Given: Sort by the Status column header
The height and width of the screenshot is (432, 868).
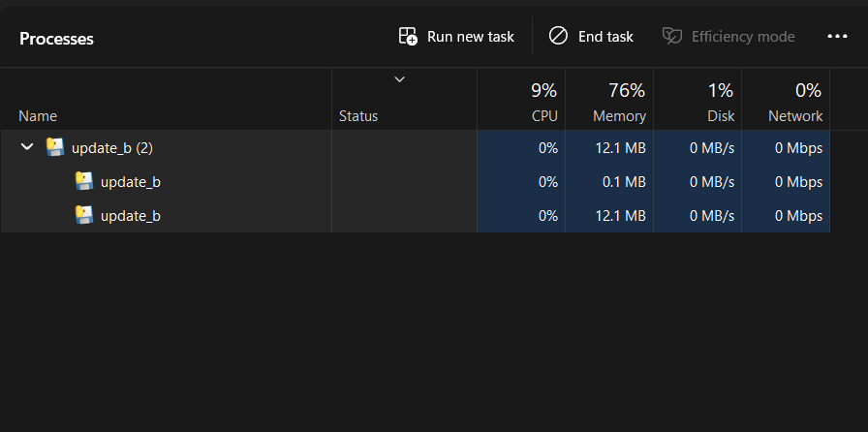Looking at the screenshot, I should [x=358, y=116].
